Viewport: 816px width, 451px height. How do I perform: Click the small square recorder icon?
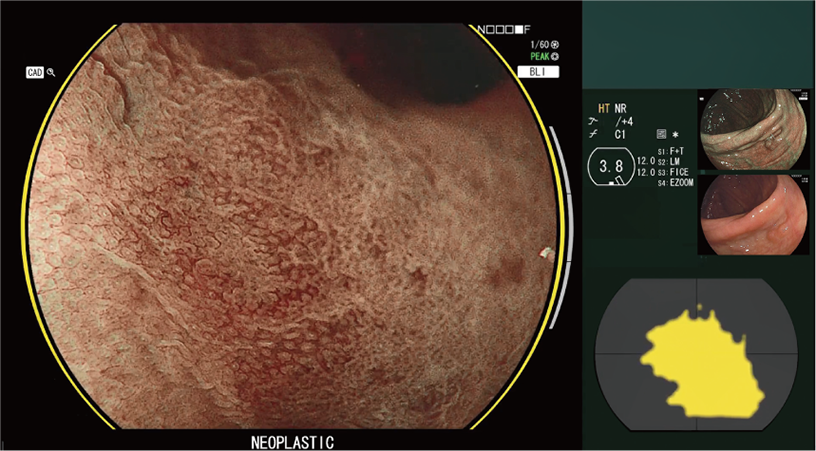coord(661,133)
